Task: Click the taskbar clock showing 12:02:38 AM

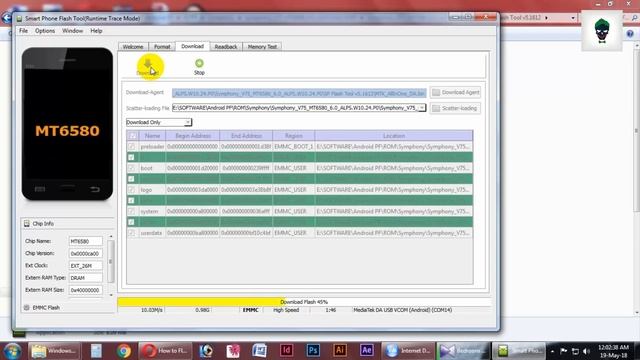Action: coord(613,347)
